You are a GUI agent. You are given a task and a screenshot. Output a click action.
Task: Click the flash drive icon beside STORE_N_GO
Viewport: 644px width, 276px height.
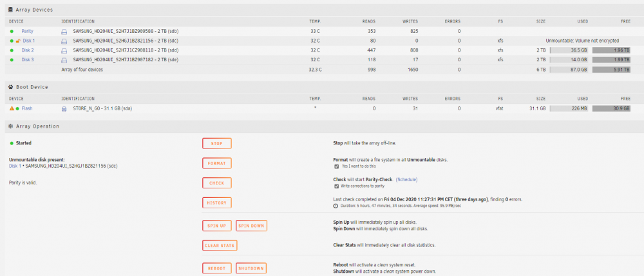pos(64,109)
